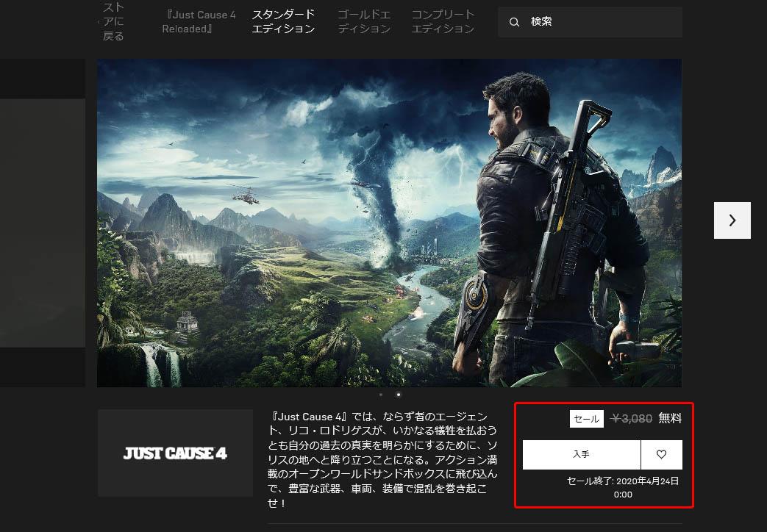Click the 入手 (Get) button

[x=581, y=454]
